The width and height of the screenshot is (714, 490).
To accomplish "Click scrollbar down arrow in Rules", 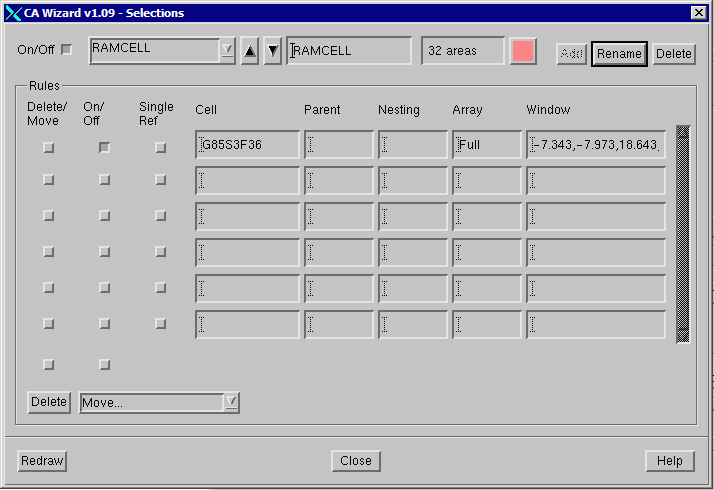I will click(x=683, y=336).
